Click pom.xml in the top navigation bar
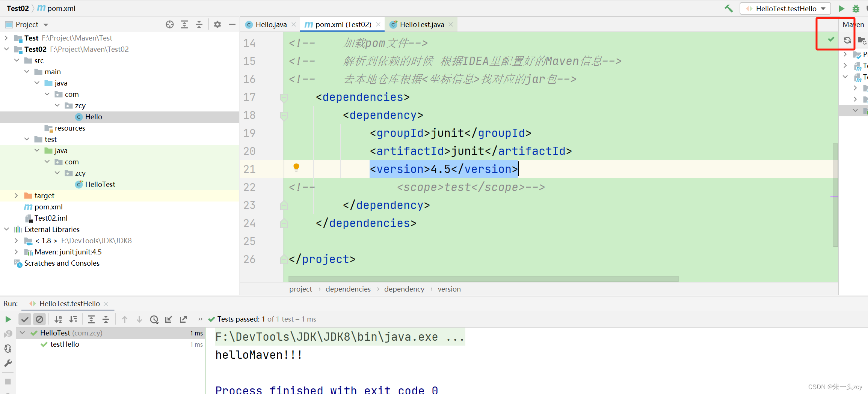Screen dimensions: 868x394 click(x=56, y=8)
